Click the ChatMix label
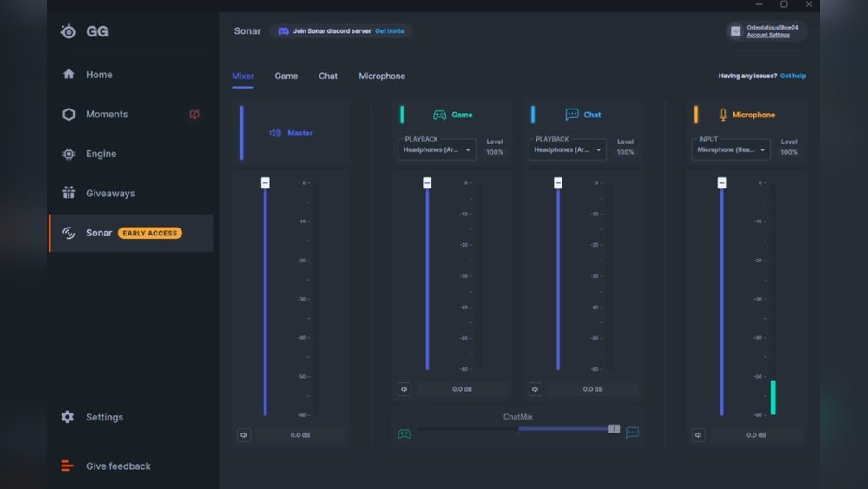868x489 pixels. tap(518, 416)
